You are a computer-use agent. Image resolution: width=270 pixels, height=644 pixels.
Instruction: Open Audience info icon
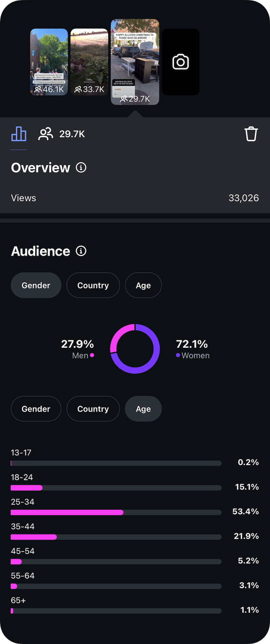tap(81, 251)
